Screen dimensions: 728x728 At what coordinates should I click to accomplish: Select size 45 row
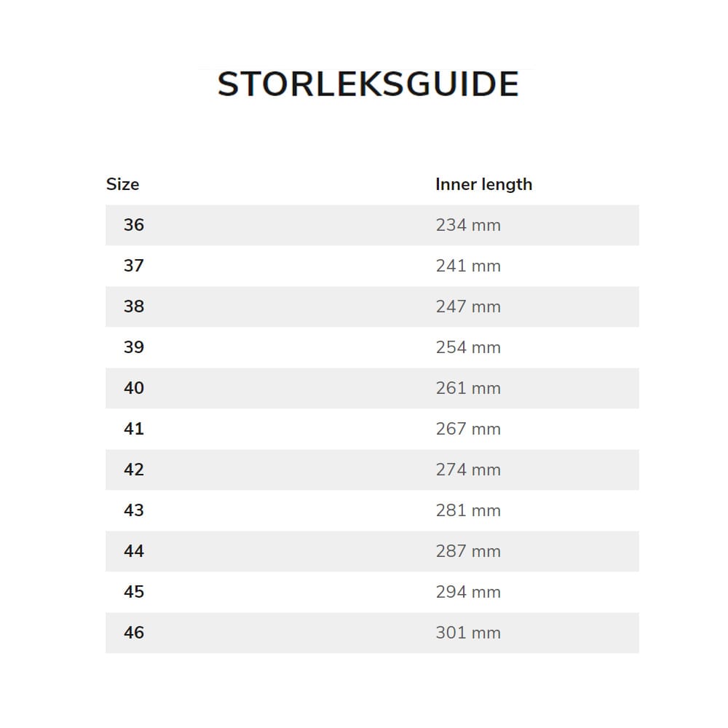134,592
